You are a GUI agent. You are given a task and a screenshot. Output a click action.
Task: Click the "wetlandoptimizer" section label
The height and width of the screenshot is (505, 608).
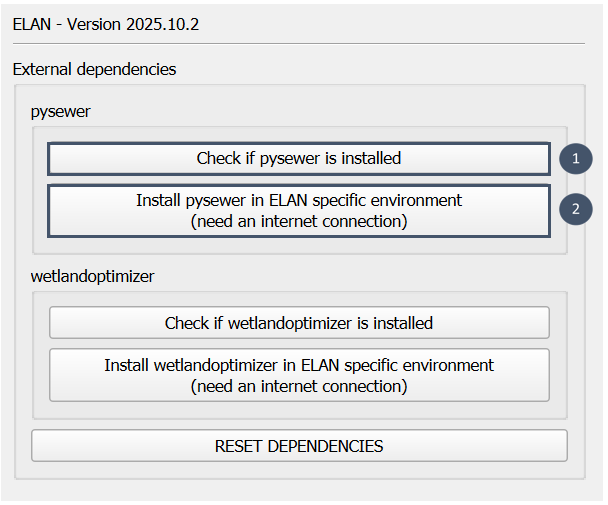pos(93,276)
